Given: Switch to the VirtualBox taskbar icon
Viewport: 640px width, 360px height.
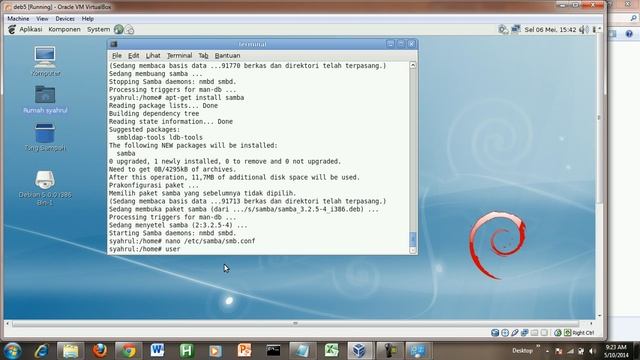Looking at the screenshot, I should [x=360, y=351].
